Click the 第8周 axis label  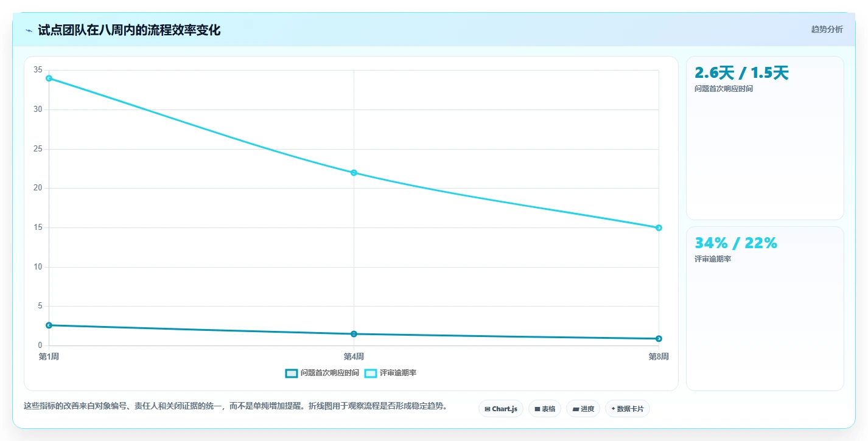point(659,356)
